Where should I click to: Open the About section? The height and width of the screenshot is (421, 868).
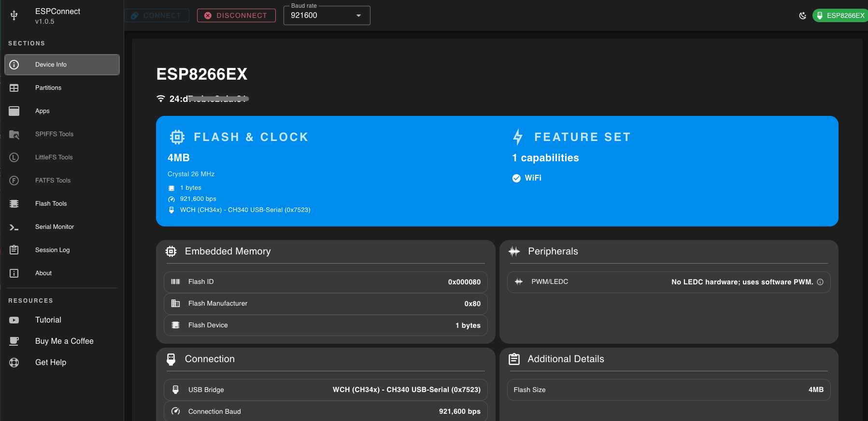pyautogui.click(x=43, y=273)
